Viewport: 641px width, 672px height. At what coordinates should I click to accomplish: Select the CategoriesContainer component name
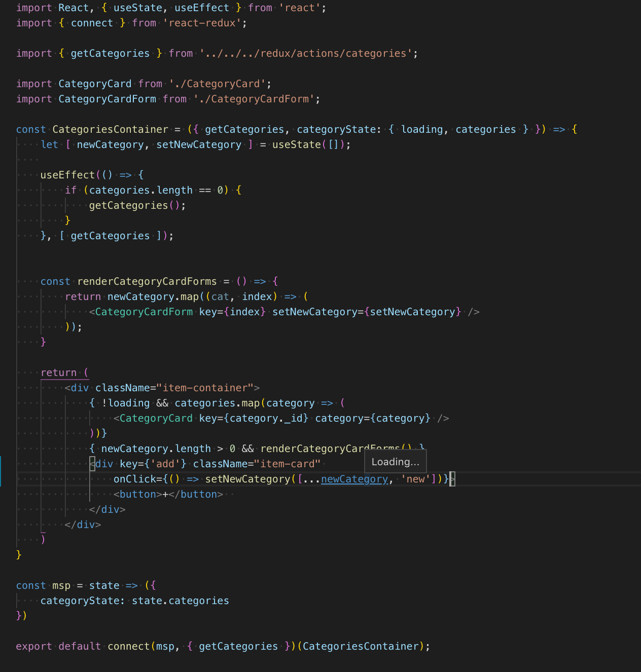tap(111, 129)
